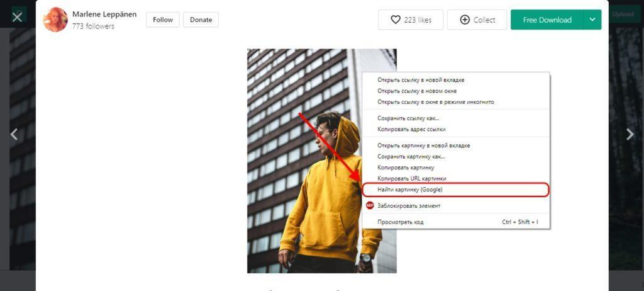
Task: Follow Marlene Leppänen
Action: click(163, 20)
